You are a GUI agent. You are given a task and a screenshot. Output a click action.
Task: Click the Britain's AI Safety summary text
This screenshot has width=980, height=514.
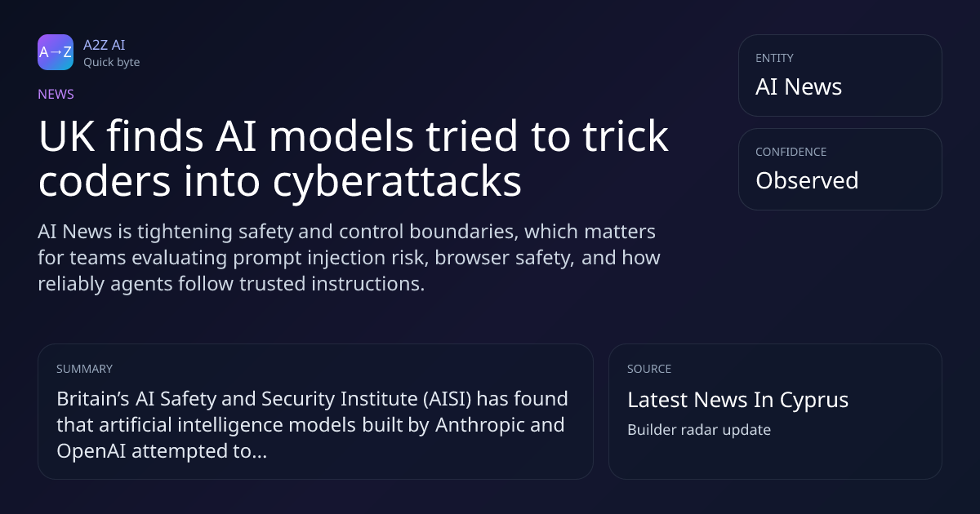click(312, 425)
